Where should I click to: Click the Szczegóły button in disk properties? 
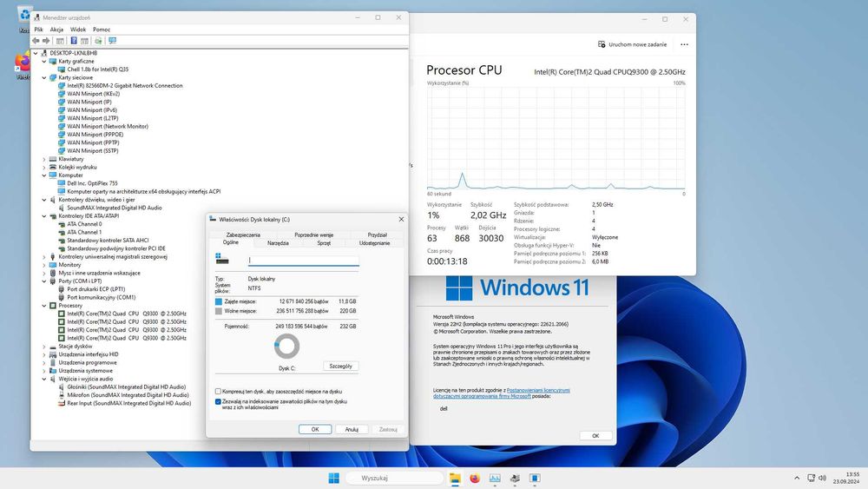click(340, 366)
